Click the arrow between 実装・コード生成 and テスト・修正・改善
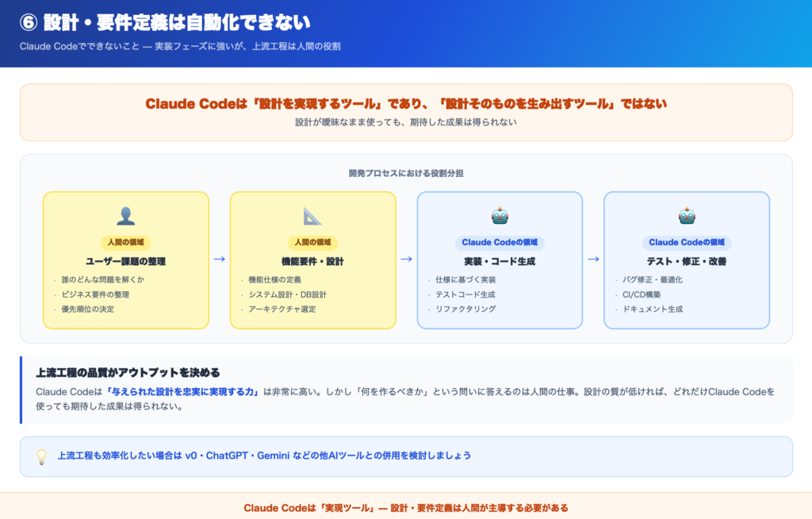 (593, 259)
